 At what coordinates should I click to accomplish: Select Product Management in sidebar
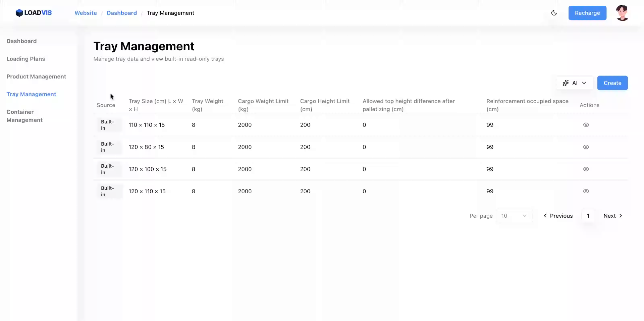(36, 77)
